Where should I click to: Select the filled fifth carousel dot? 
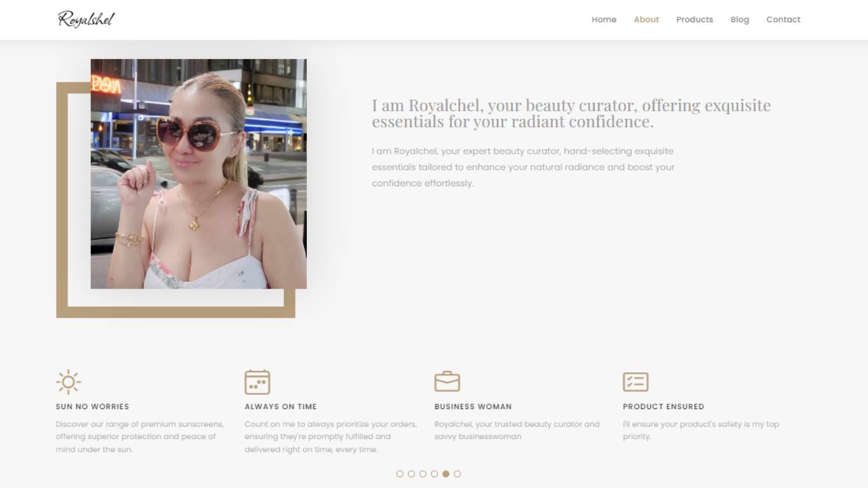point(445,473)
